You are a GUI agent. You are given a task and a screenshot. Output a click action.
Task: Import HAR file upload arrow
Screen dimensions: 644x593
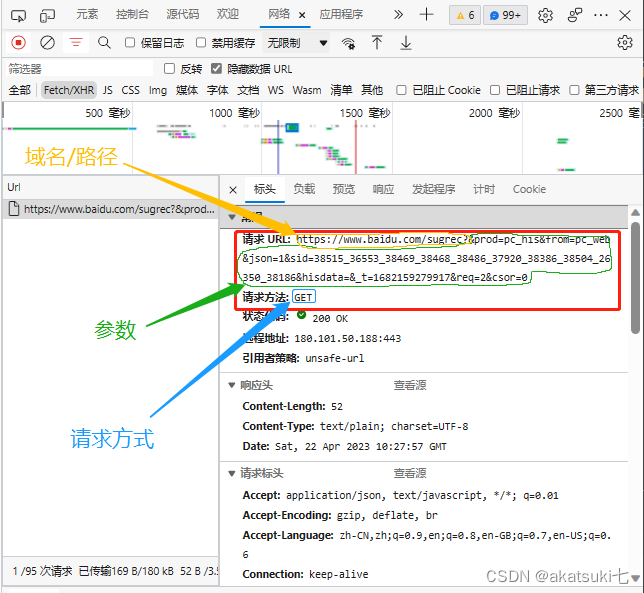click(377, 43)
